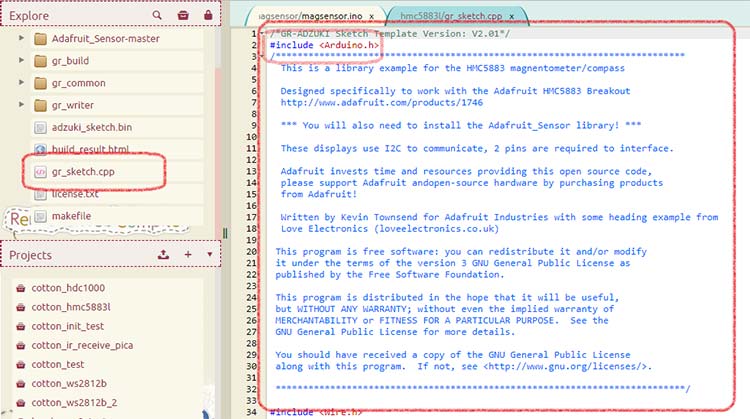Click the Projects panel header title

30,255
